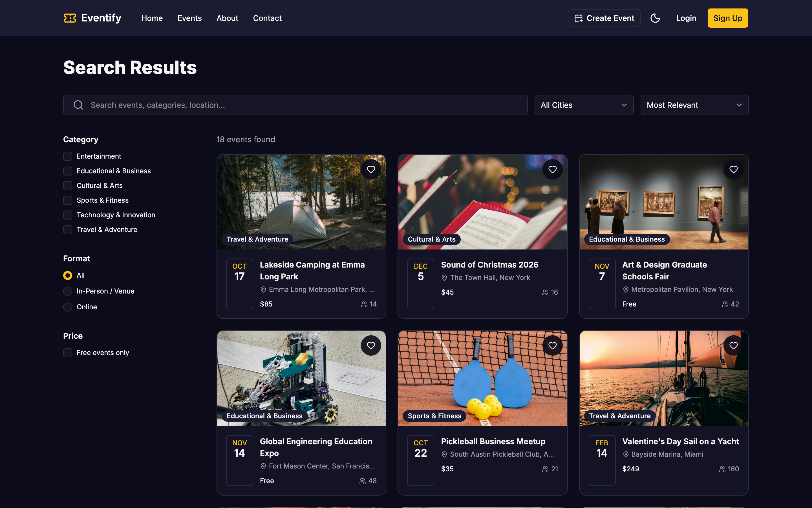This screenshot has width=812, height=508.
Task: Open Sound of Christmas 2026 event title
Action: click(489, 265)
